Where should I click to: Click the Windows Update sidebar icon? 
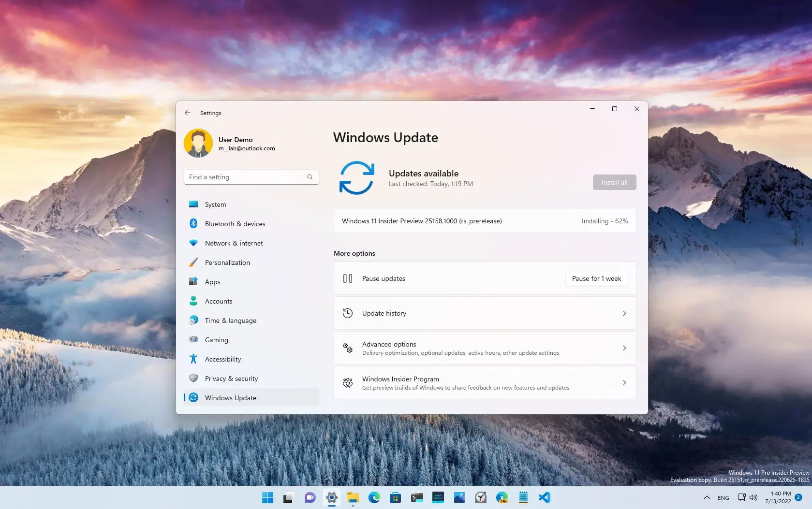click(x=193, y=397)
